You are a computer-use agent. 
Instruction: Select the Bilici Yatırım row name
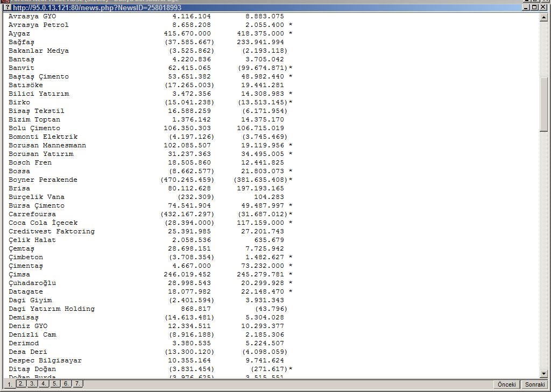(x=39, y=94)
